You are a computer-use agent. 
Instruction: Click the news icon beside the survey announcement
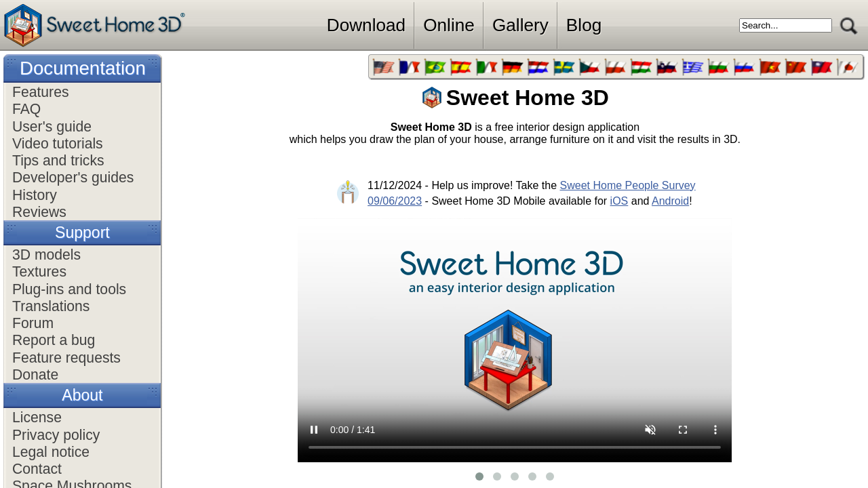[348, 192]
